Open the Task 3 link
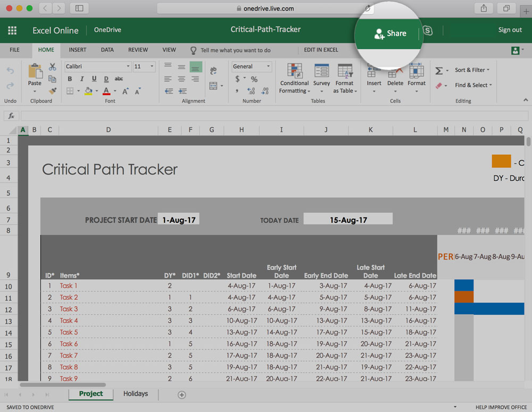The image size is (532, 412). point(69,309)
